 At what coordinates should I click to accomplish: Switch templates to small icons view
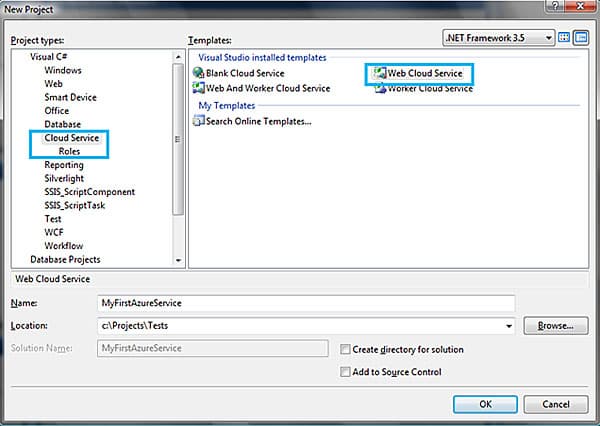(x=580, y=38)
